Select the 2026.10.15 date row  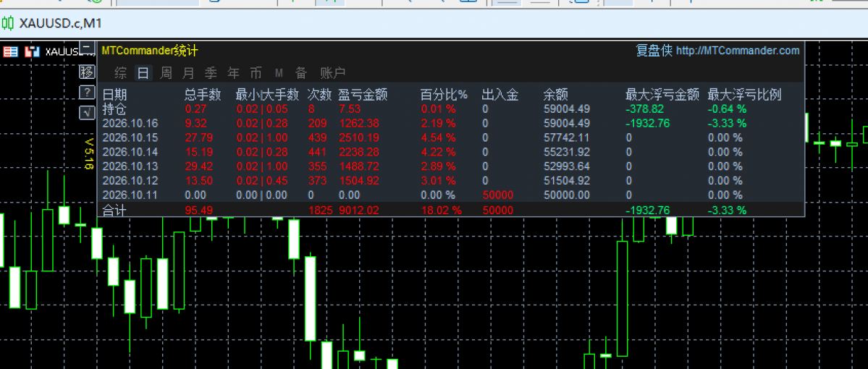451,137
